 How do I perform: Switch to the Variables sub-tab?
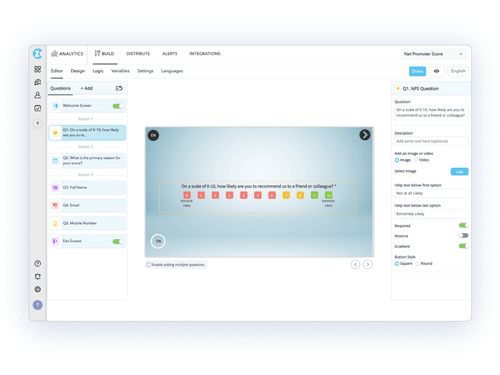coord(120,71)
